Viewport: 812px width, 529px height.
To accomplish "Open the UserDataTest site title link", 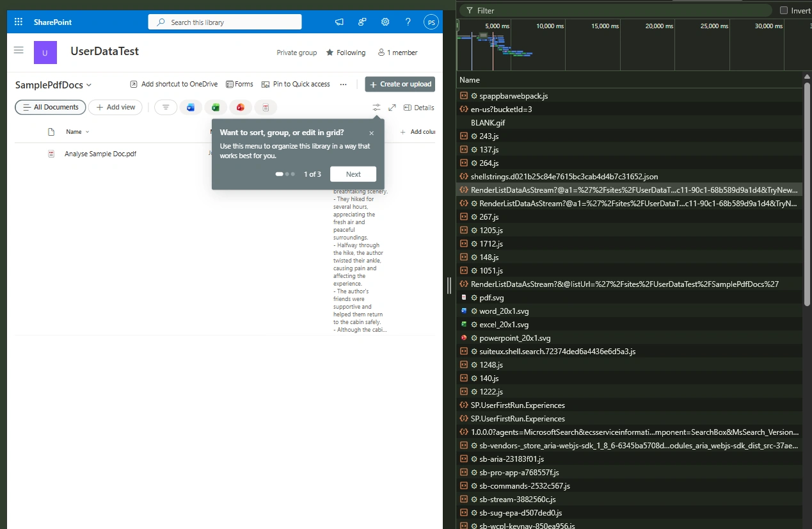I will coord(104,51).
